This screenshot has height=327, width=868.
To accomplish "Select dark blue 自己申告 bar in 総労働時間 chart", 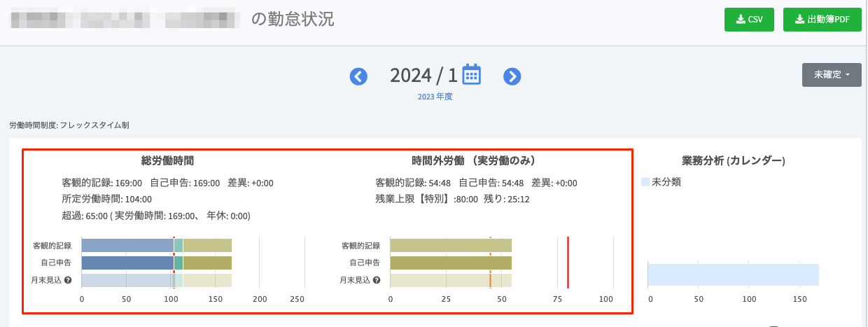I will (x=127, y=263).
